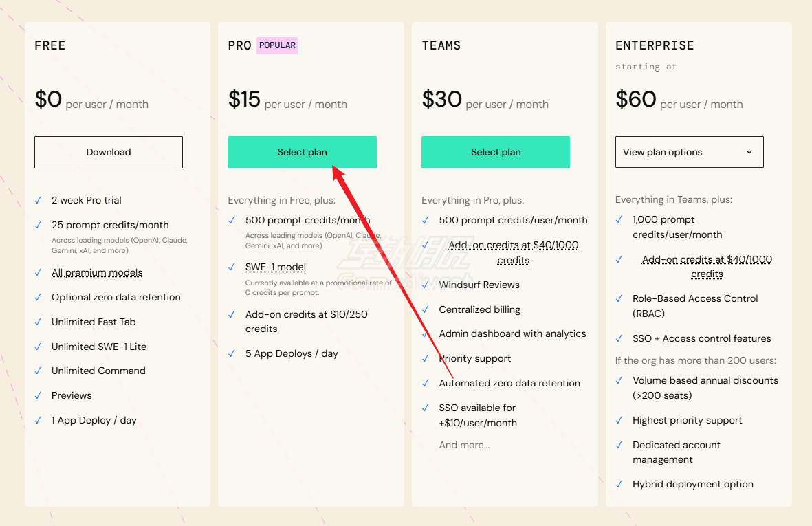Click the ENTERPRISE plan heading
812x526 pixels.
point(655,45)
